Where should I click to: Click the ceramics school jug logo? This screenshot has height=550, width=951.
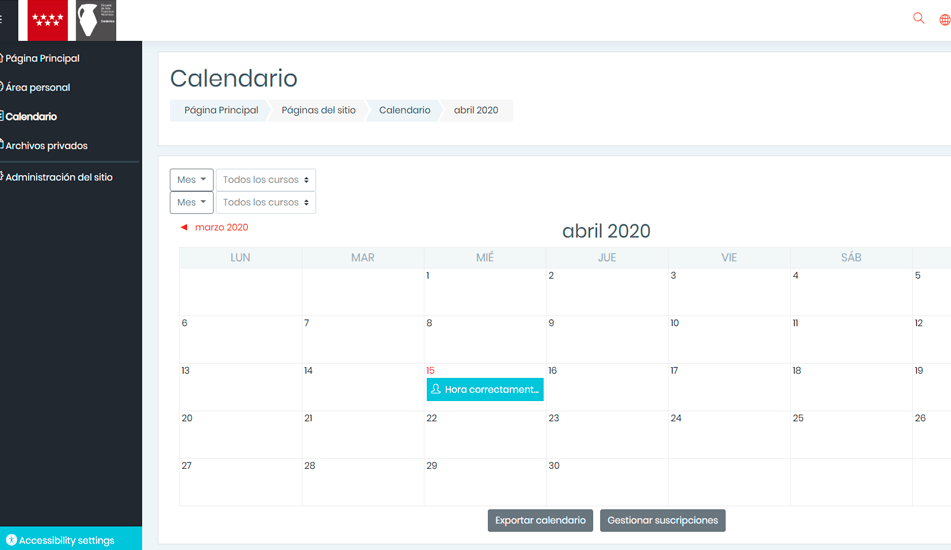click(x=96, y=20)
